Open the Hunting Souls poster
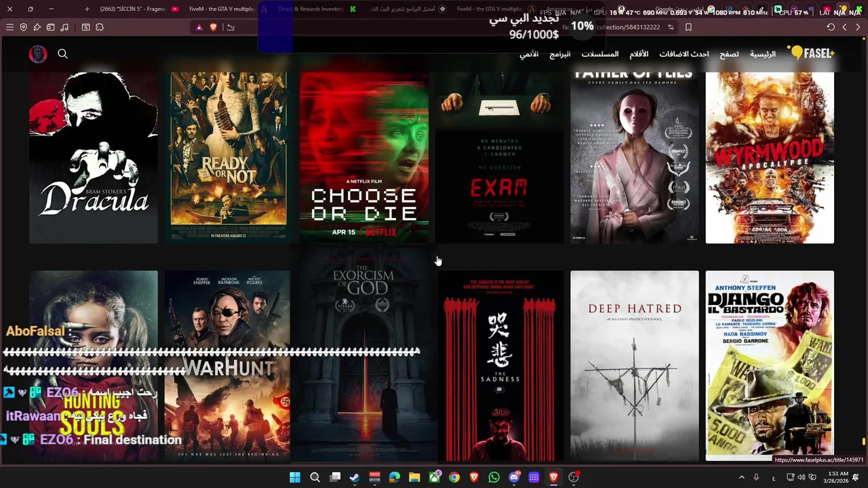The image size is (868, 488). coord(94,366)
